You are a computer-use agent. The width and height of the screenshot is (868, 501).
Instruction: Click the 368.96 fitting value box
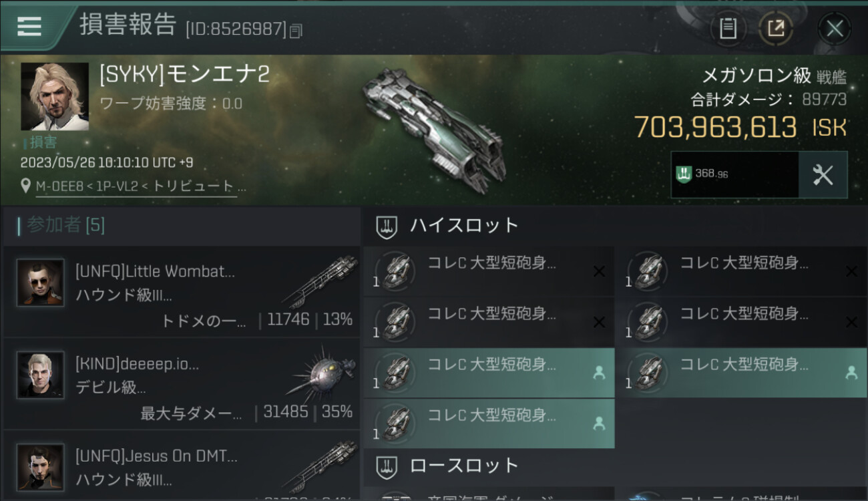coord(734,175)
